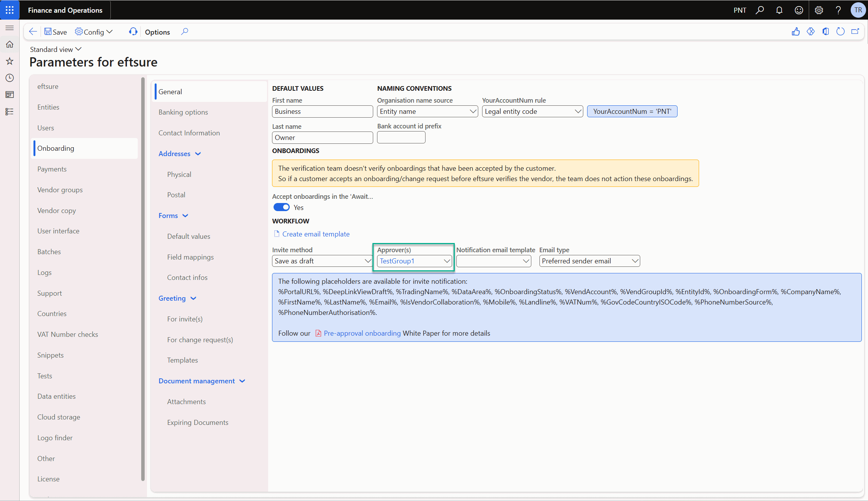Viewport: 868px width, 501px height.
Task: Open in Office icon
Action: pos(826,32)
